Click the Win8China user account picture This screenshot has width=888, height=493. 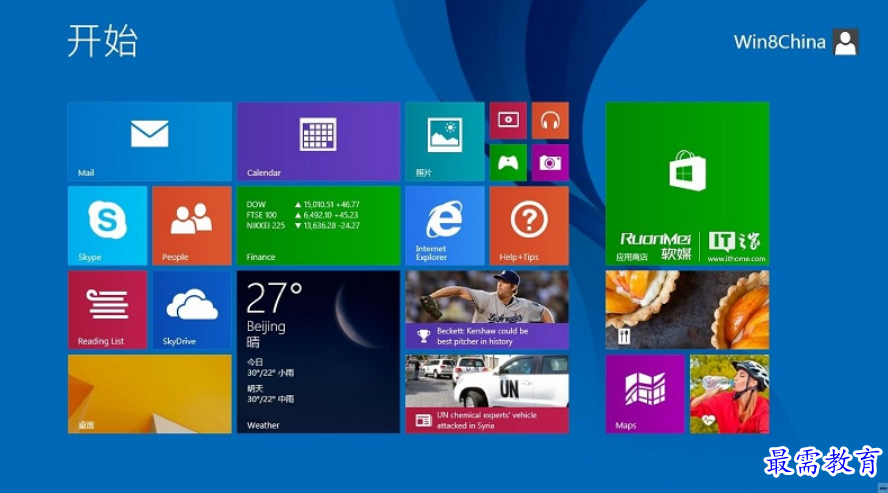(846, 42)
